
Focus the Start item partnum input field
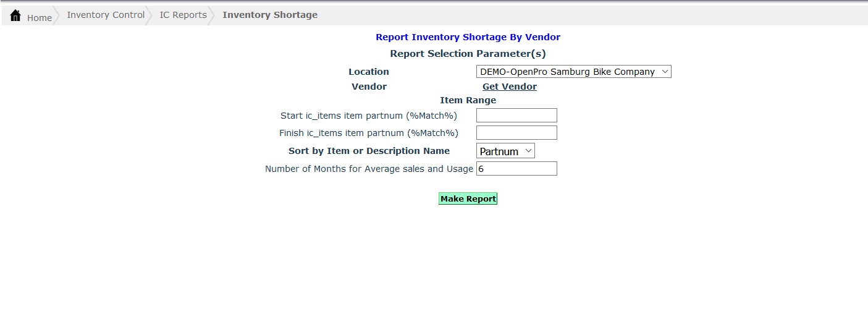pos(516,116)
